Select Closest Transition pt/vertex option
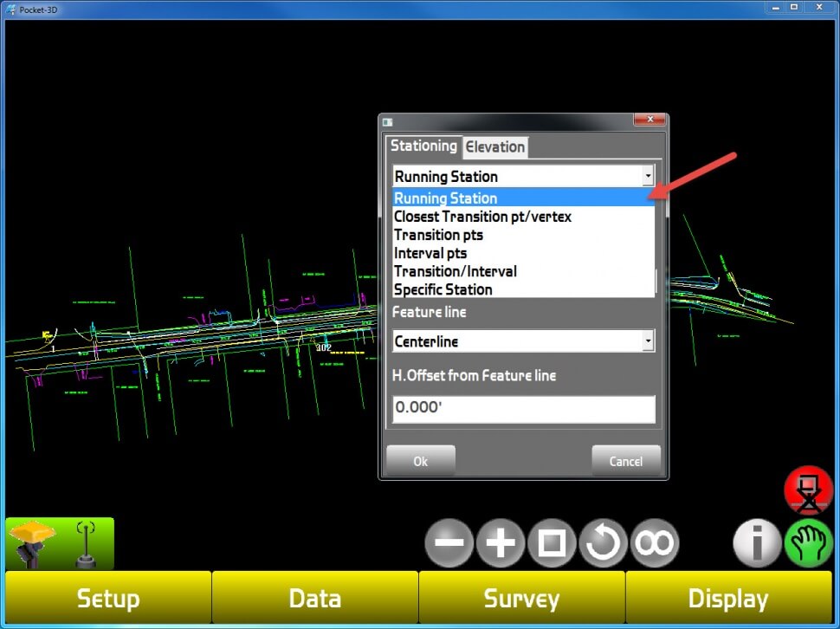 (482, 217)
